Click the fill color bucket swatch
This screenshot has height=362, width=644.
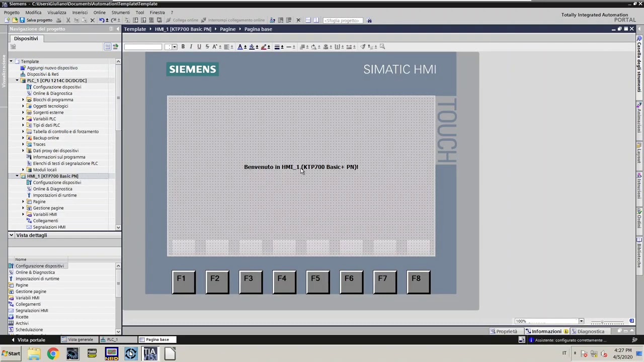coord(252,47)
